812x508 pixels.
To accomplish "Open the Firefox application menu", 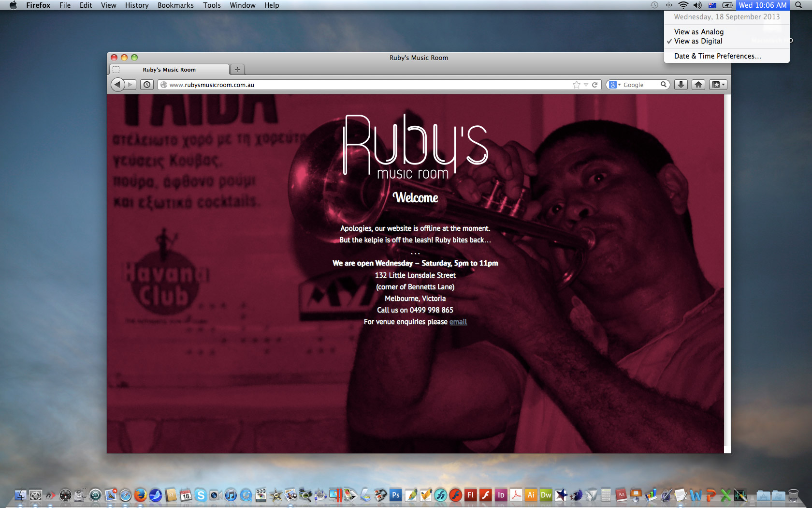I will point(38,5).
